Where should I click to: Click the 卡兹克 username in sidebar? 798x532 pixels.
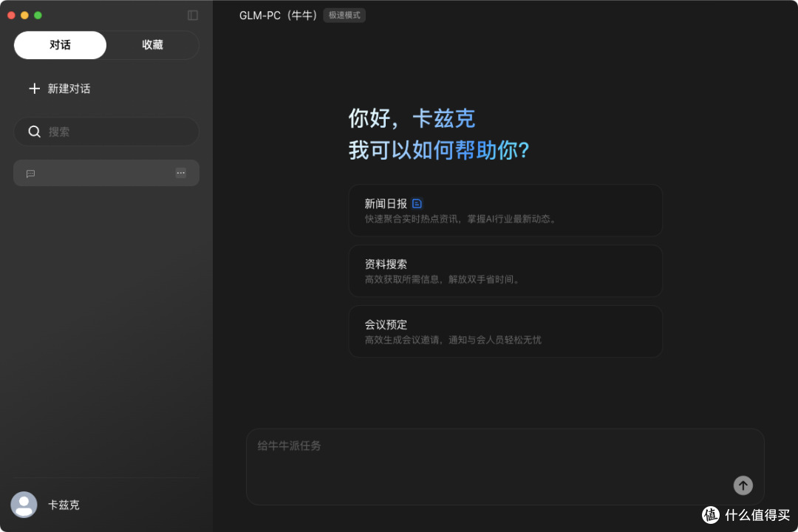point(64,505)
